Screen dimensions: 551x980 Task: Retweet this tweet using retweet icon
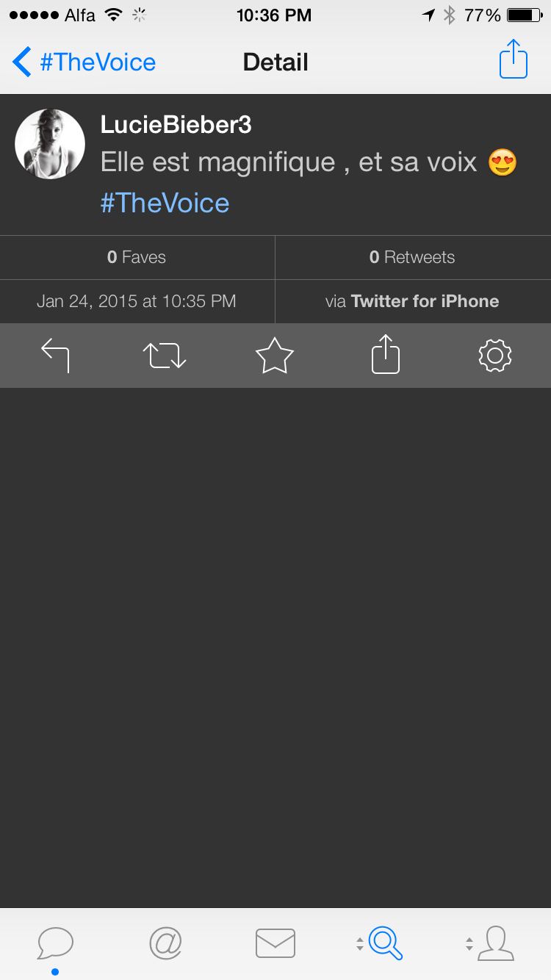pyautogui.click(x=165, y=356)
